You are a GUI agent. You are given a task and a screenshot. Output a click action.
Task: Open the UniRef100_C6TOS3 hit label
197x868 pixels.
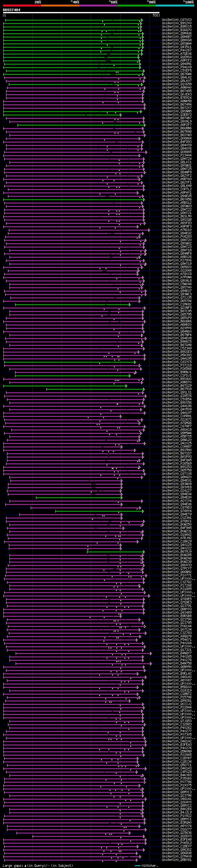click(x=177, y=20)
